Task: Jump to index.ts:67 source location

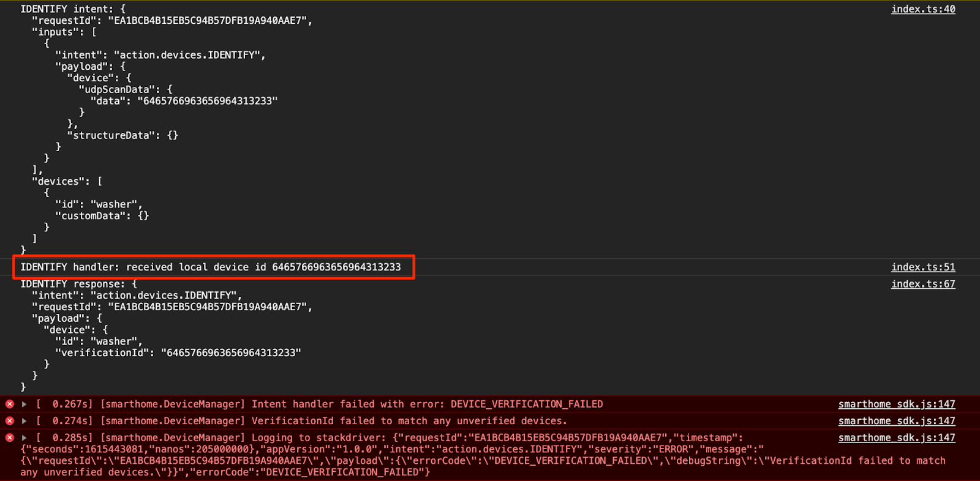Action: click(x=922, y=284)
